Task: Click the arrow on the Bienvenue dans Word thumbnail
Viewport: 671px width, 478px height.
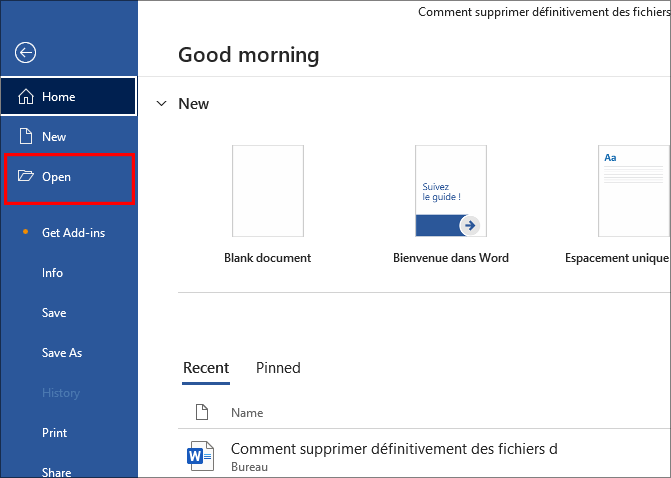Action: point(470,226)
